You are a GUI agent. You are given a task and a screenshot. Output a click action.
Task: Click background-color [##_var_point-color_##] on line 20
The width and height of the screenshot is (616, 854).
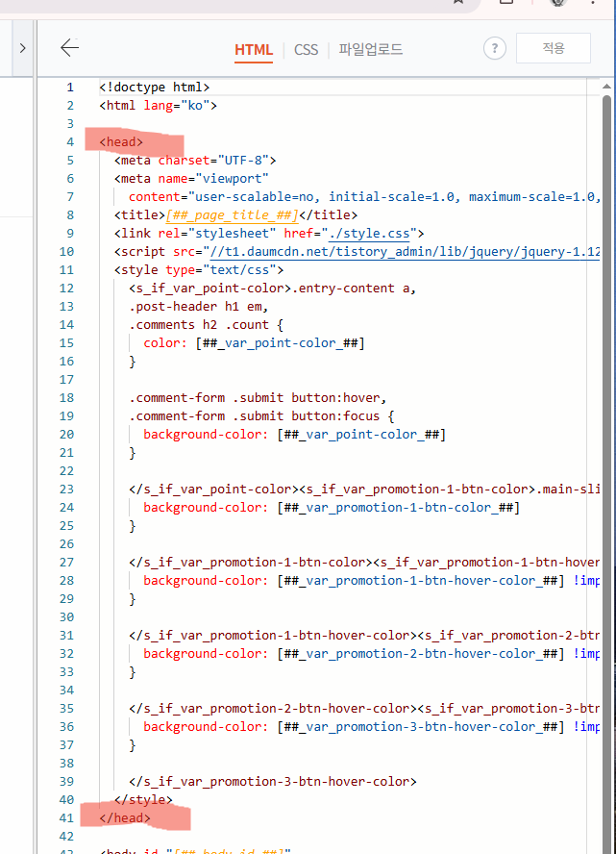pyautogui.click(x=295, y=434)
